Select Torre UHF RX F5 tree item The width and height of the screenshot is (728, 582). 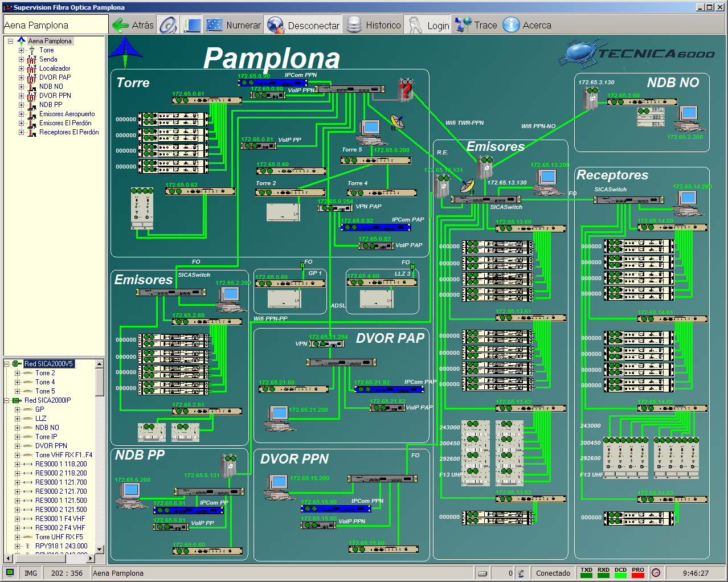pos(59,537)
